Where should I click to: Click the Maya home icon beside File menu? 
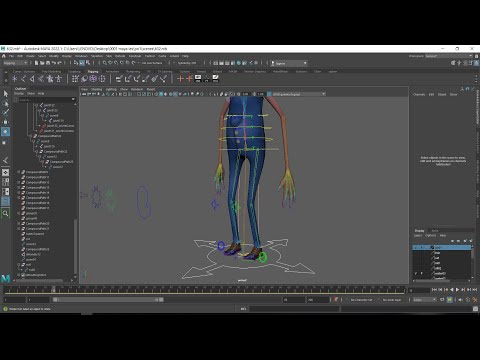pos(4,56)
